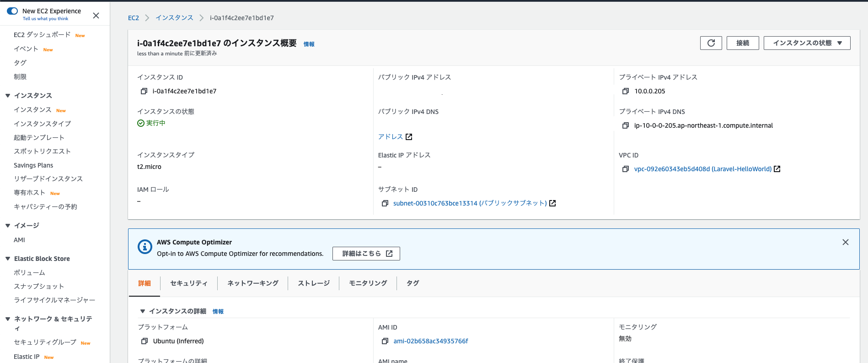The width and height of the screenshot is (868, 363).
Task: Open 起動テンプレート in the sidebar
Action: click(39, 138)
